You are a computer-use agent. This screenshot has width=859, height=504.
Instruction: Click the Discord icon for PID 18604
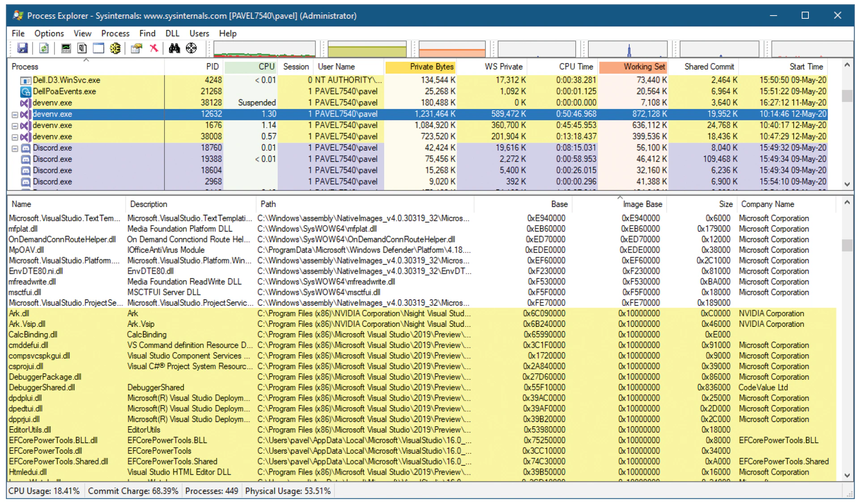click(x=26, y=170)
